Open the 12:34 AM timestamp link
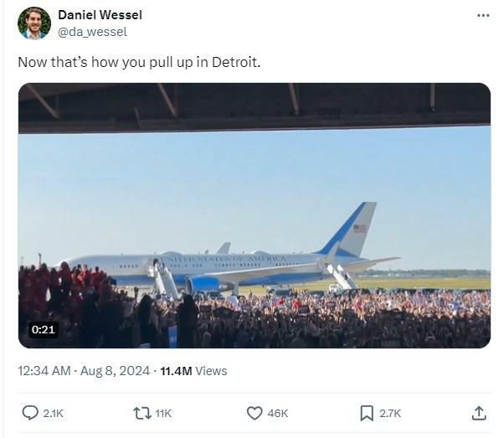The image size is (504, 438). 44,371
